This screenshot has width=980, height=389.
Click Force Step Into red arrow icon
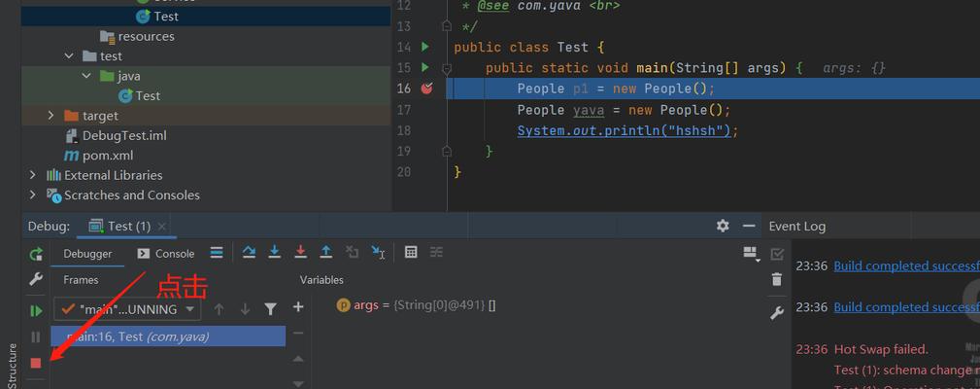click(x=301, y=252)
